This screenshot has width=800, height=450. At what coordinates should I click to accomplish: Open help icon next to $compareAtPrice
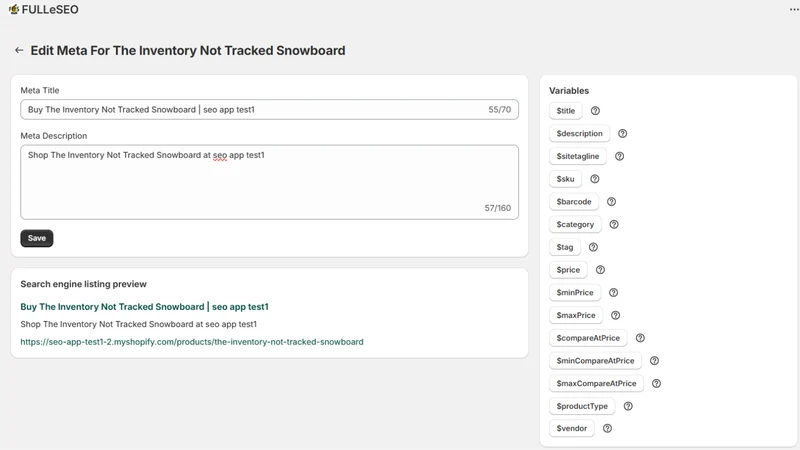click(640, 338)
